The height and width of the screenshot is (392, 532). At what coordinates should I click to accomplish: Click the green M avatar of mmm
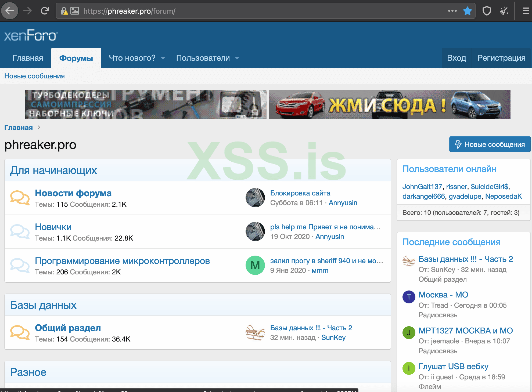coord(255,265)
